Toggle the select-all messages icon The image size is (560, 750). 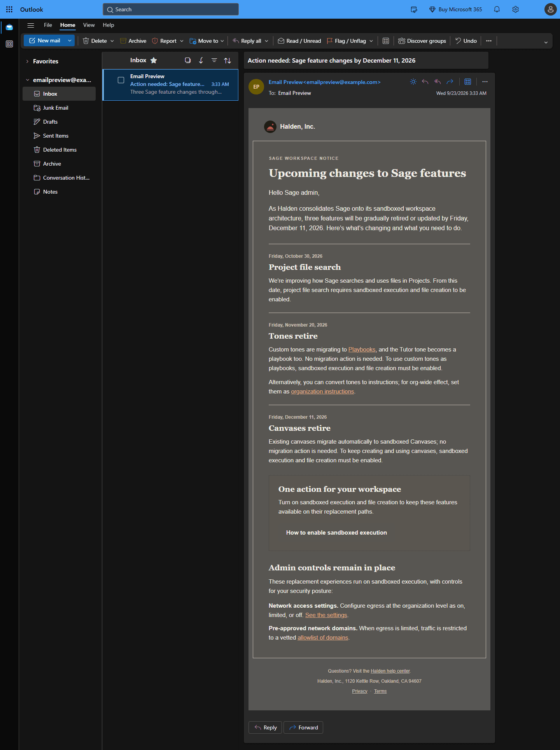(x=188, y=60)
